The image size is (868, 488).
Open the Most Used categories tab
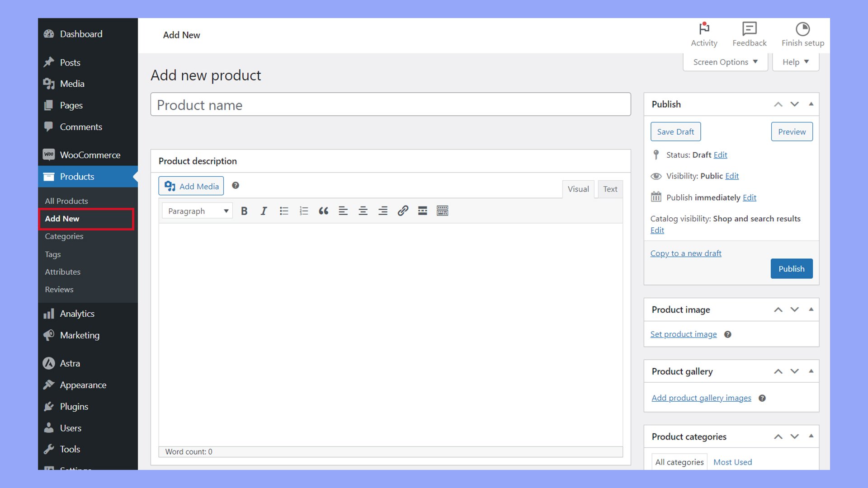click(732, 462)
